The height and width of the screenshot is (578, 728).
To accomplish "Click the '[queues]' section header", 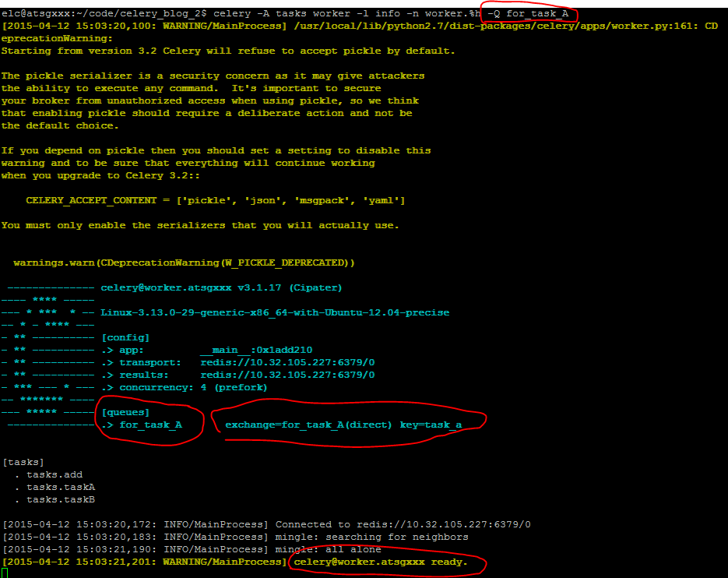I will pos(125,412).
